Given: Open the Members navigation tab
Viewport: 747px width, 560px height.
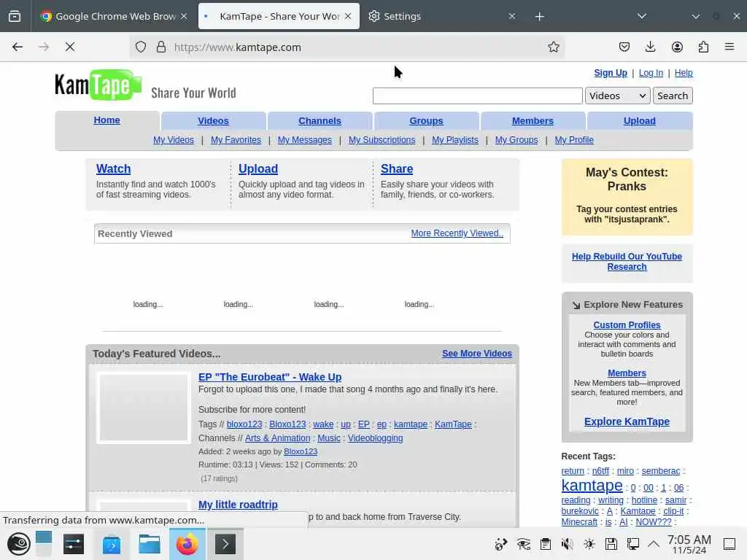Looking at the screenshot, I should pyautogui.click(x=533, y=121).
